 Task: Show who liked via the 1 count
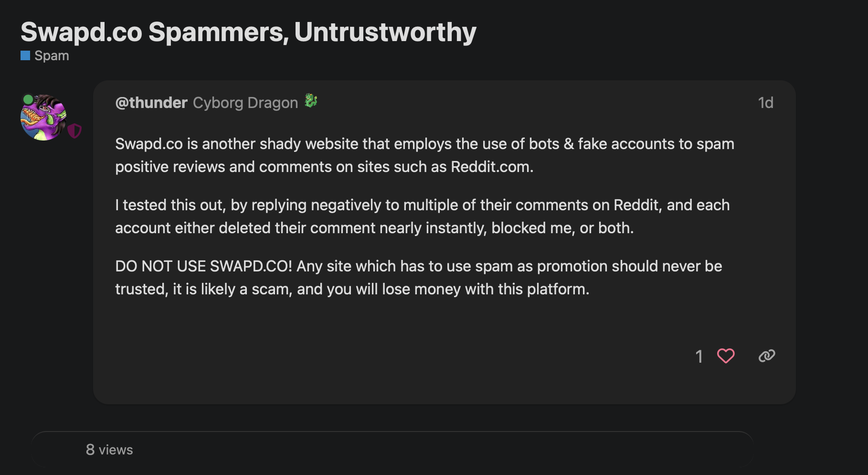click(699, 356)
